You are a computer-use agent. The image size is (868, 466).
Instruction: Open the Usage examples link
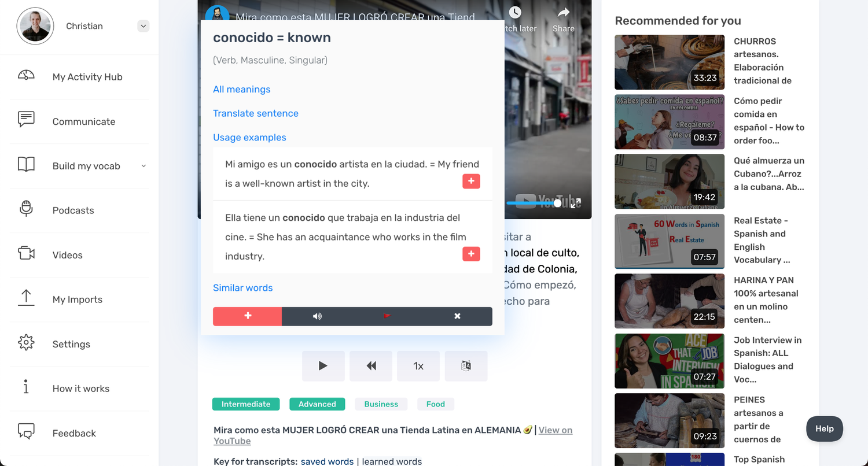249,137
